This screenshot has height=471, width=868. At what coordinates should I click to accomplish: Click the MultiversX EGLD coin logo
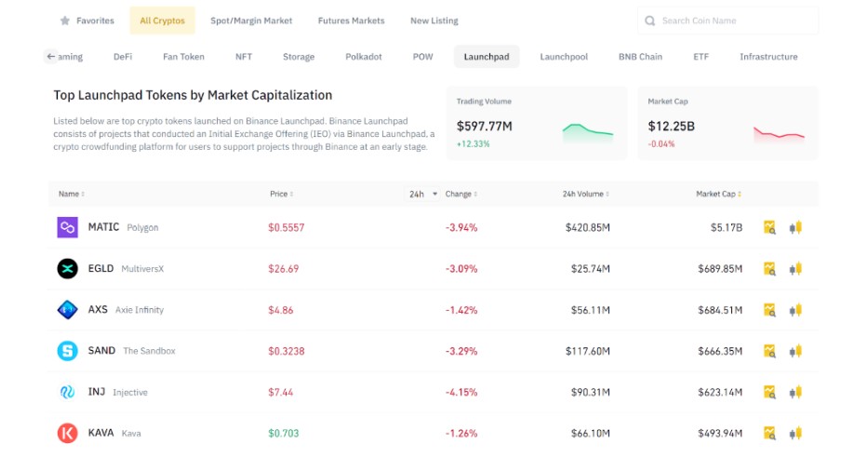(68, 269)
